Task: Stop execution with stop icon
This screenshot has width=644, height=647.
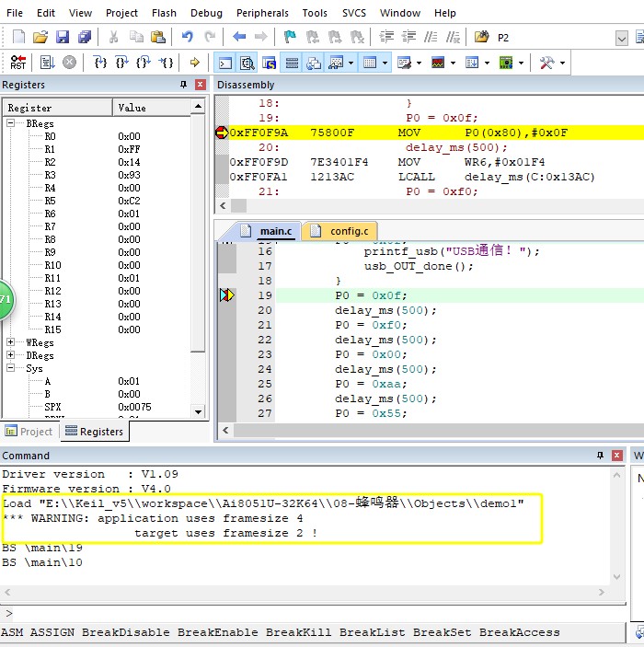Action: (x=69, y=63)
